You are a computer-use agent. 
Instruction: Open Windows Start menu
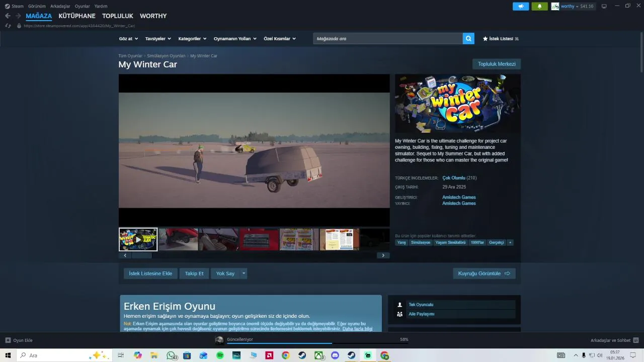point(8,355)
